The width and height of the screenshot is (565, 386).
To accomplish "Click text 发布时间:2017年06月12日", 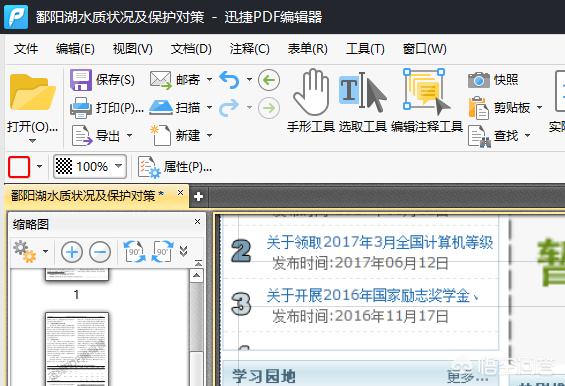I will coord(360,263).
